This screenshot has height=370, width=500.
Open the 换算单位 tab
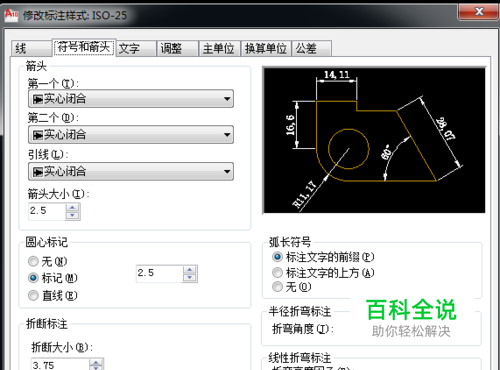pos(266,49)
